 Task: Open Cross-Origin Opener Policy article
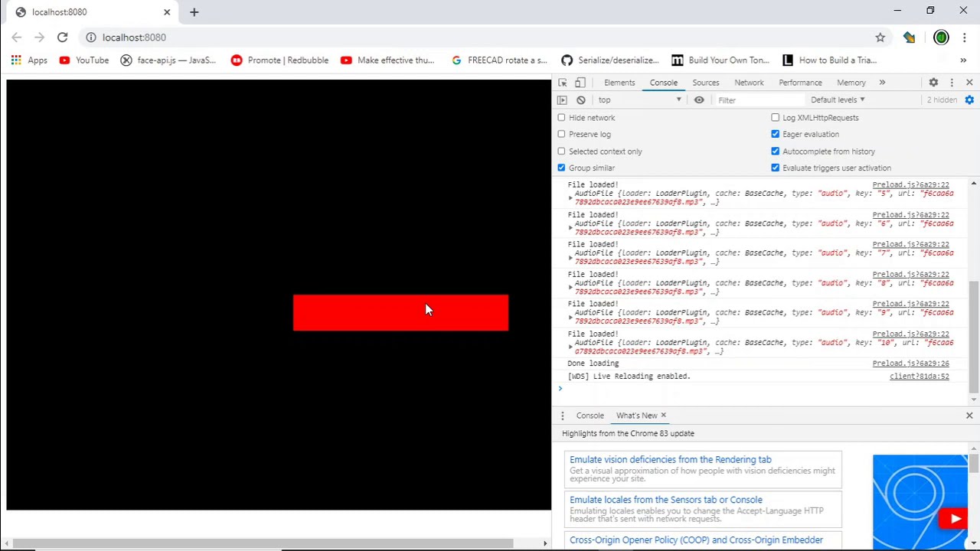[696, 540]
